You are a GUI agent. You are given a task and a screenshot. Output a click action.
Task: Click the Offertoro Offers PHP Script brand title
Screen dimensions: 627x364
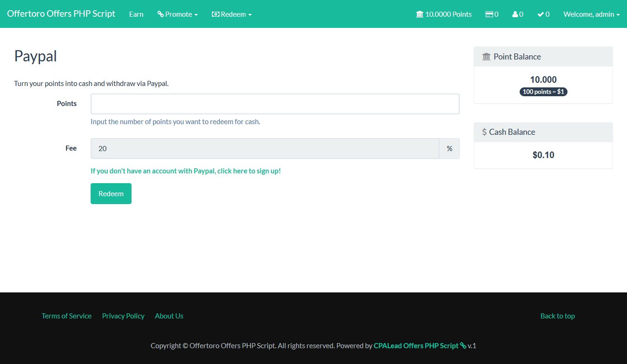(x=60, y=13)
